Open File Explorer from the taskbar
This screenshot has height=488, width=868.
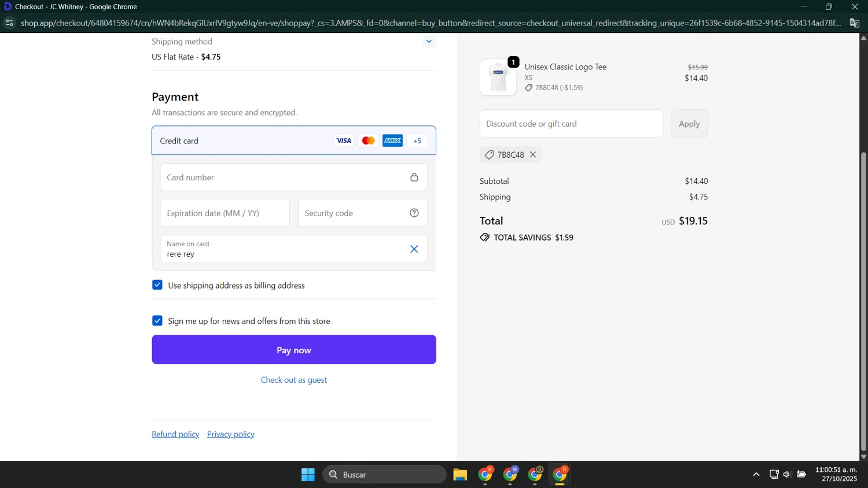click(460, 475)
